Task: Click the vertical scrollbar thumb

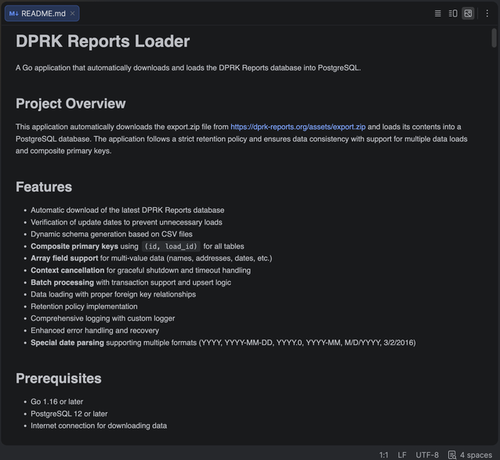Action: 494,38
